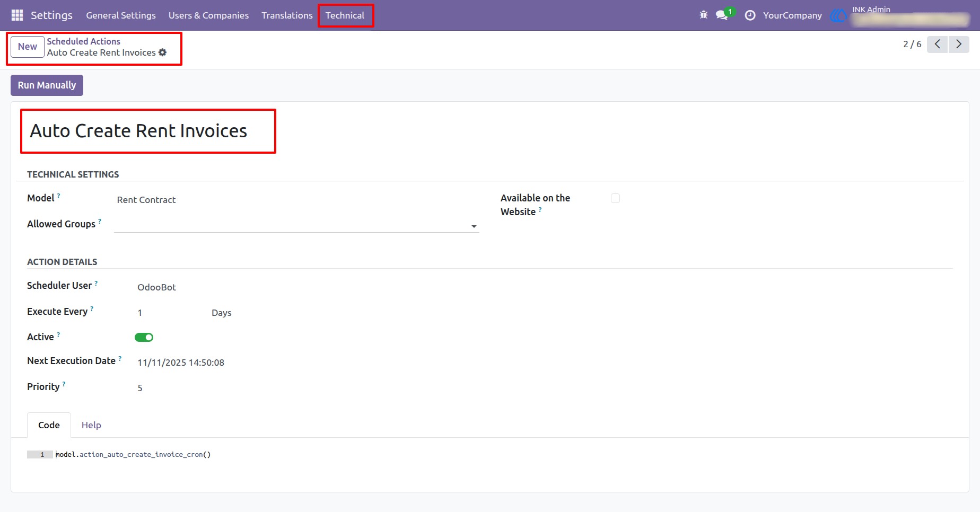
Task: Edit the Priority value 5
Action: tap(140, 388)
